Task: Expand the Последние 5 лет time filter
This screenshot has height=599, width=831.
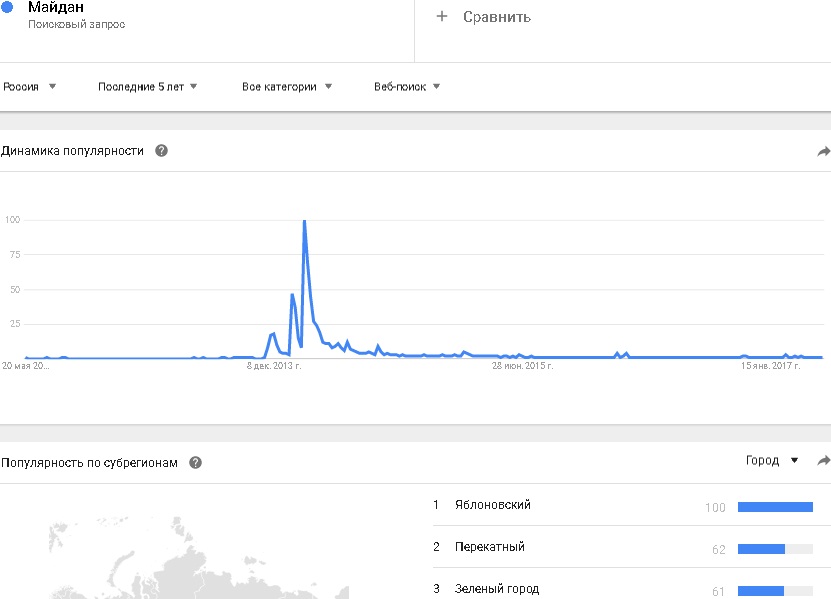Action: (147, 87)
